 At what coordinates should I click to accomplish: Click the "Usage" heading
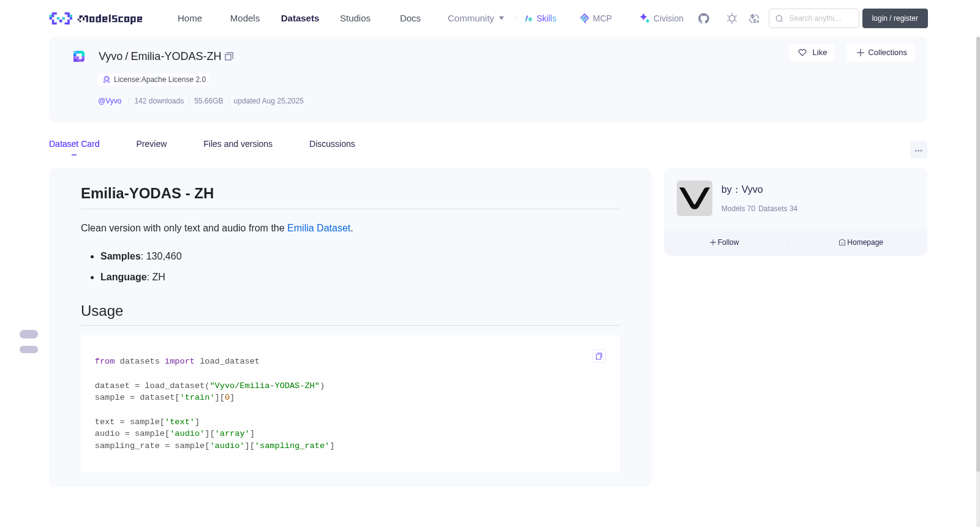[x=102, y=311]
